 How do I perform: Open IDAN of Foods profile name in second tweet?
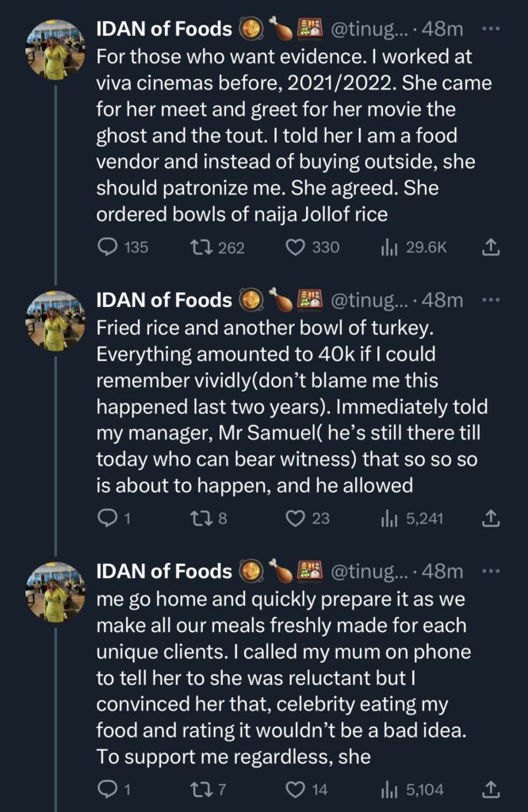tap(164, 301)
